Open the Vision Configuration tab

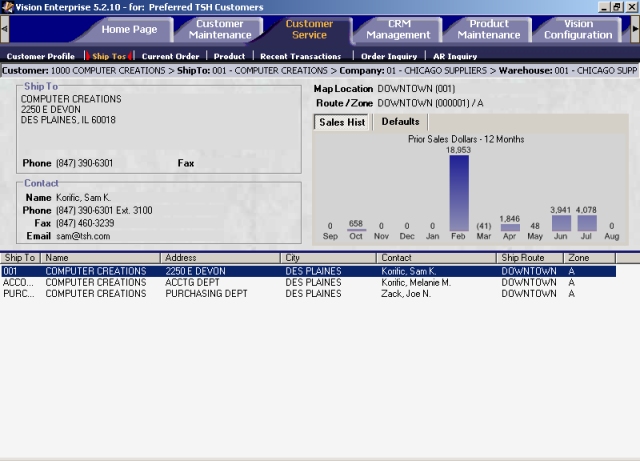pyautogui.click(x=578, y=29)
